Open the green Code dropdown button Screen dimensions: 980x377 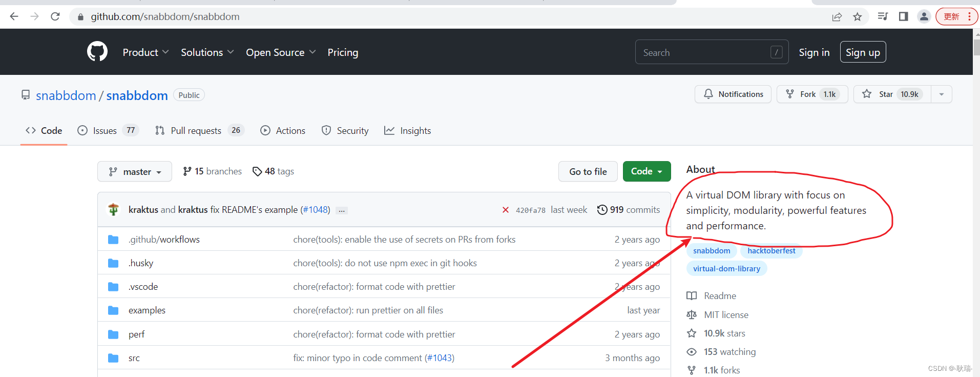[x=647, y=171]
